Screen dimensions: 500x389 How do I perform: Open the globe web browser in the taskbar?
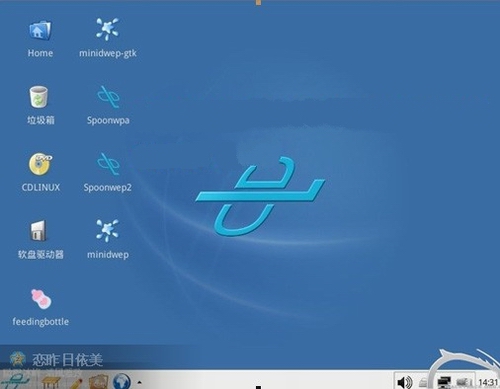pos(122,381)
